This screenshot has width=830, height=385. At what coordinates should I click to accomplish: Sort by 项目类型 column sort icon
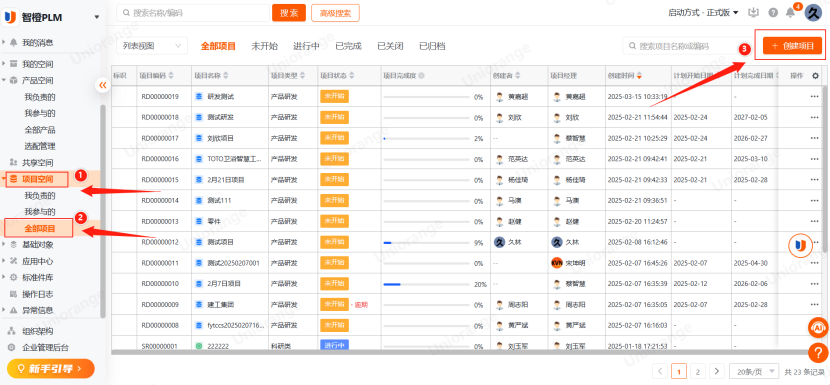(x=302, y=76)
